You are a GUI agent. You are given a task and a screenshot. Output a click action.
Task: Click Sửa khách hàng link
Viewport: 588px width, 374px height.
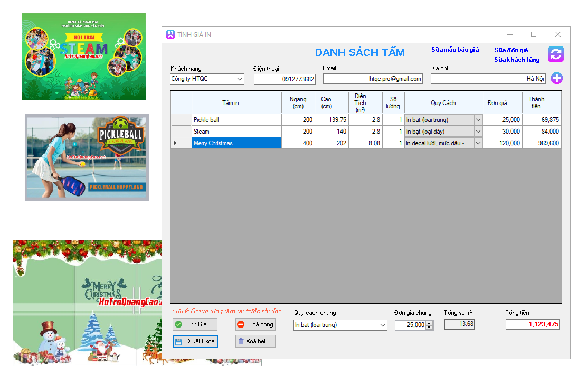coord(516,60)
